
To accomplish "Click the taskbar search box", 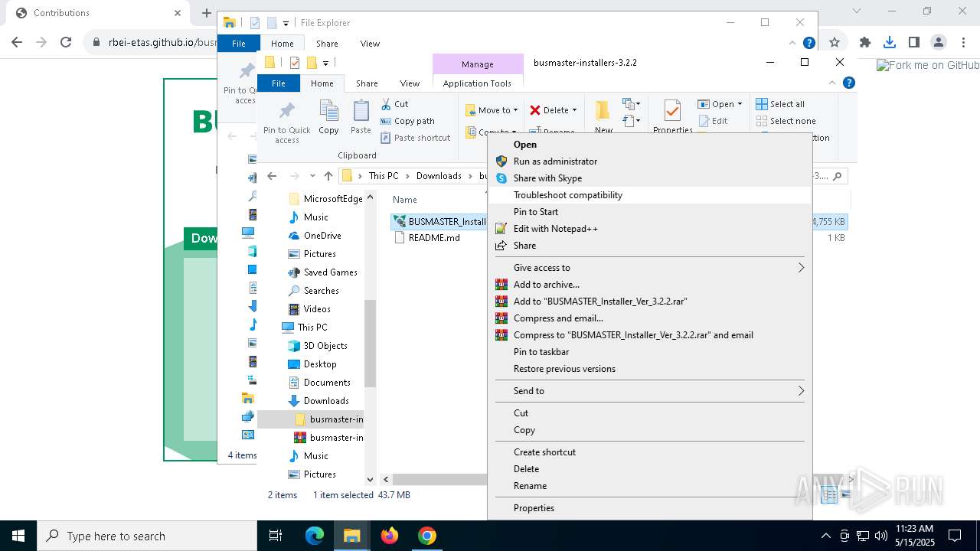I will [147, 536].
